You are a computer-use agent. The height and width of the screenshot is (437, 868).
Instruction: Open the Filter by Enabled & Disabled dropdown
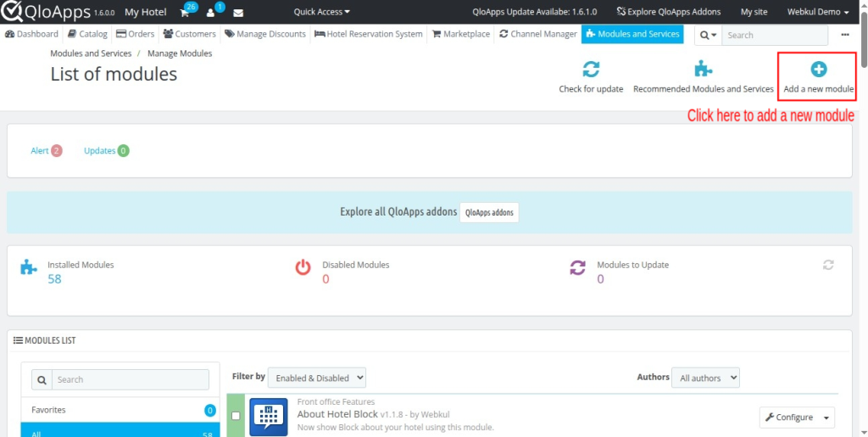(x=317, y=378)
